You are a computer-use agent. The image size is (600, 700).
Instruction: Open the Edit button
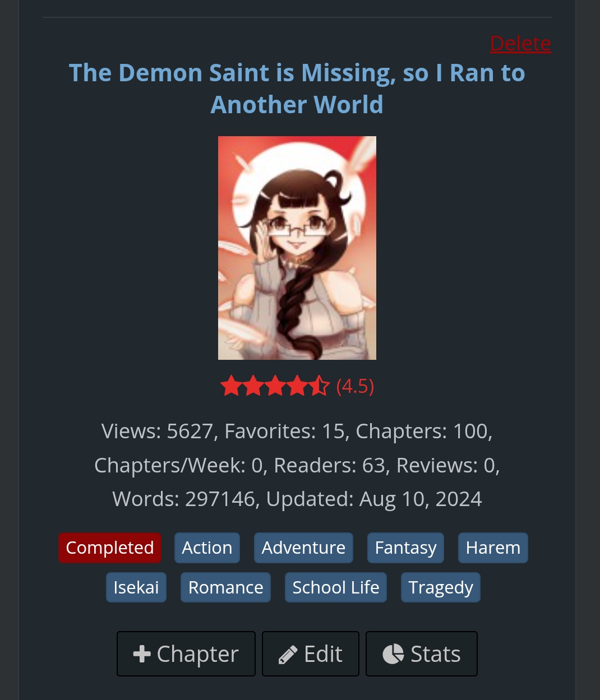[x=311, y=654]
